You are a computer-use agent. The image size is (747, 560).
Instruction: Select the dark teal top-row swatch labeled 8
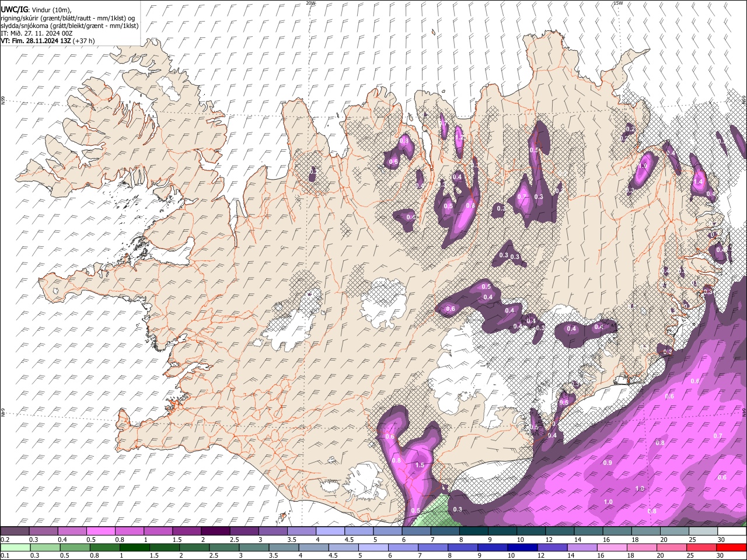click(473, 531)
